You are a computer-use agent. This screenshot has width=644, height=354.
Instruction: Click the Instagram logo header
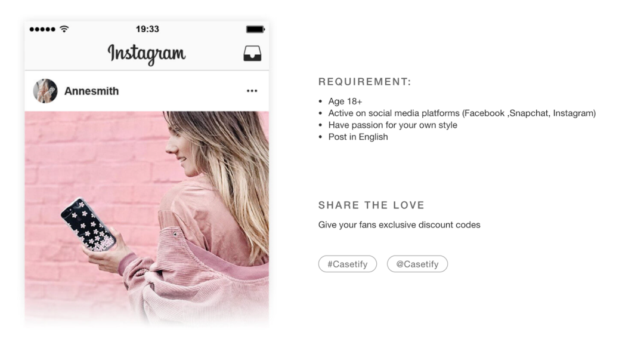coord(147,54)
